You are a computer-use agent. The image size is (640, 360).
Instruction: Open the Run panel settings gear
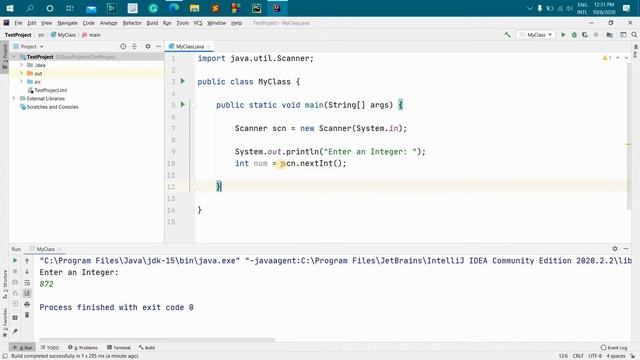pyautogui.click(x=615, y=249)
